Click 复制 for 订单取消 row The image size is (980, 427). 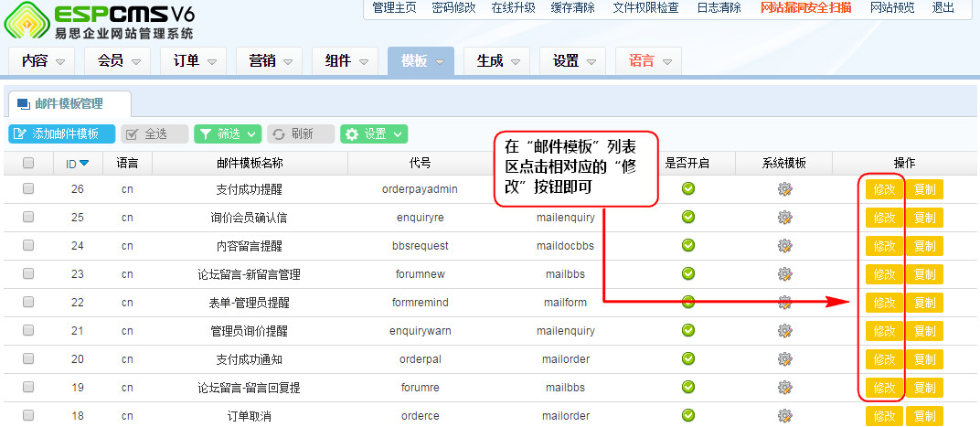(x=924, y=416)
